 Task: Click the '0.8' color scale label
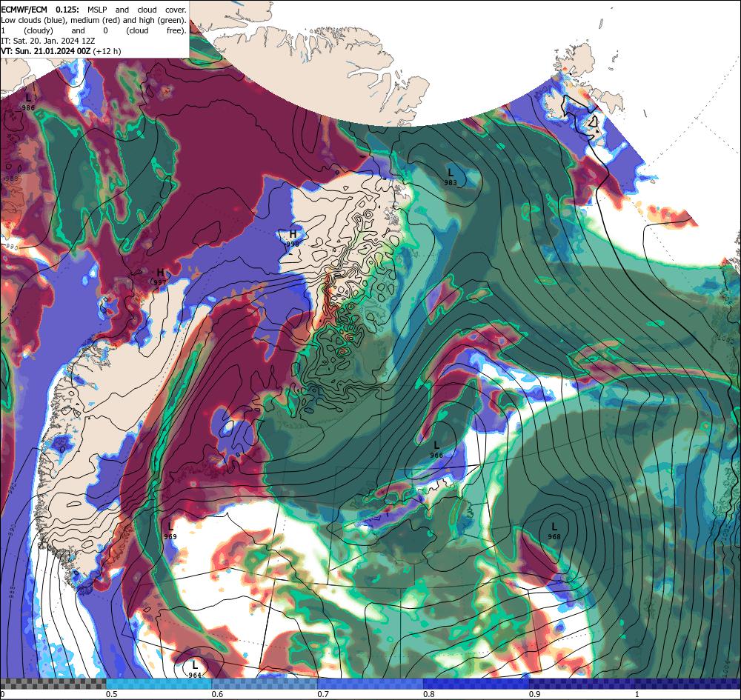coord(429,694)
